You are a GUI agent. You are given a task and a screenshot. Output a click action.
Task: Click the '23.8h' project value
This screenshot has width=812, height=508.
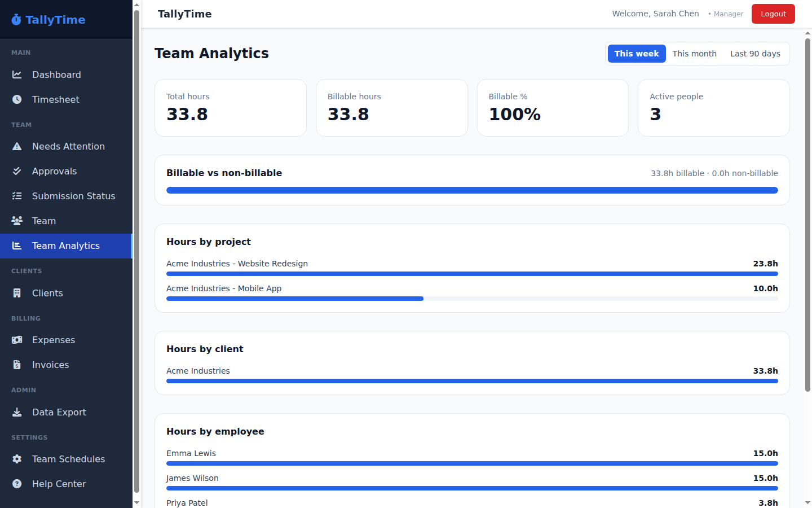pos(766,264)
